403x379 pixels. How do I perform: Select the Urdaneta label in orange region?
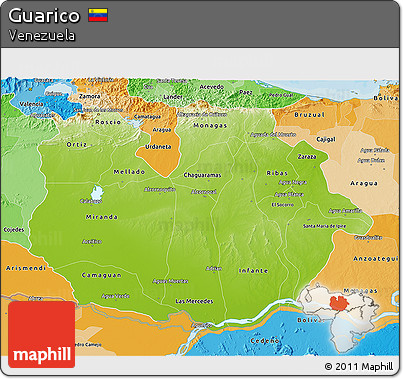(158, 147)
